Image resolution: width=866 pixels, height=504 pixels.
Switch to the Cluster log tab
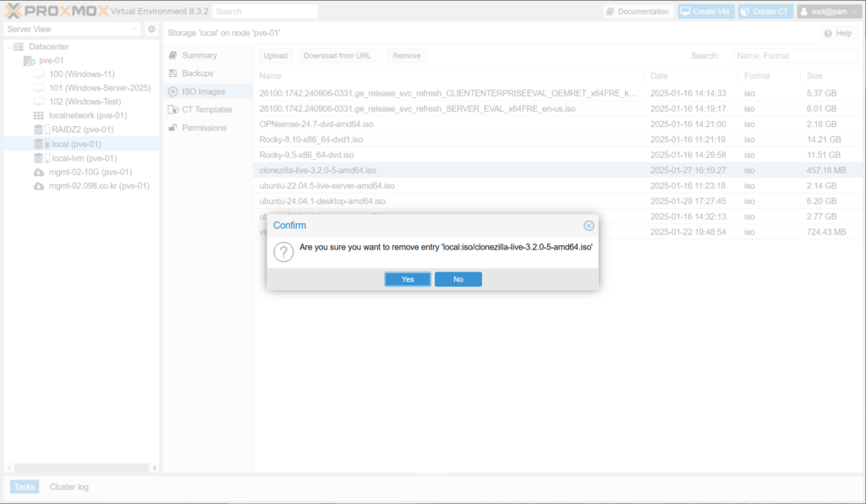(69, 487)
